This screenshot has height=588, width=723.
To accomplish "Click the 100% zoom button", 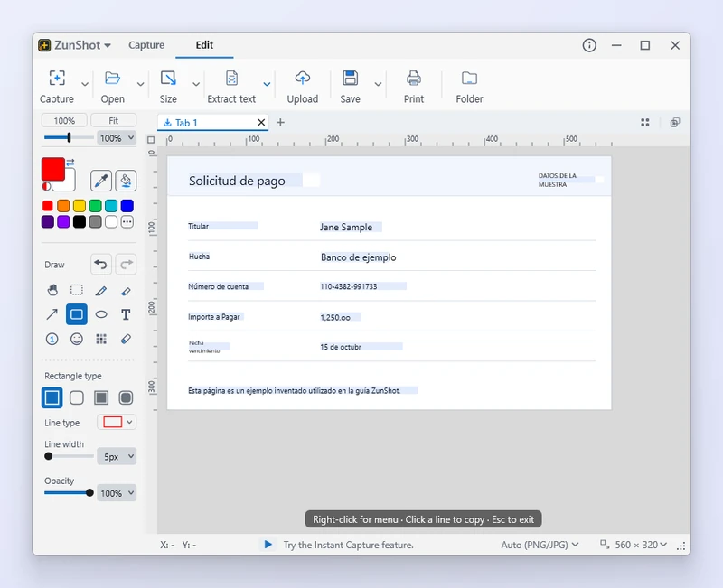I will pyautogui.click(x=64, y=121).
